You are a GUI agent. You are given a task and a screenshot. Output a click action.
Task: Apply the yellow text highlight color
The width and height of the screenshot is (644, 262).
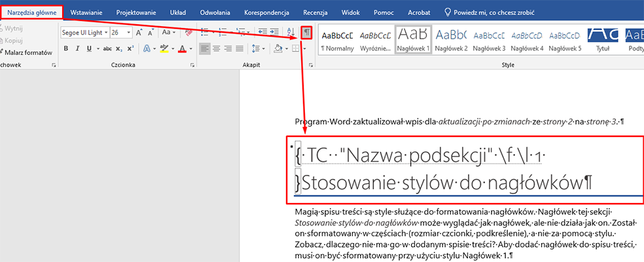(164, 48)
